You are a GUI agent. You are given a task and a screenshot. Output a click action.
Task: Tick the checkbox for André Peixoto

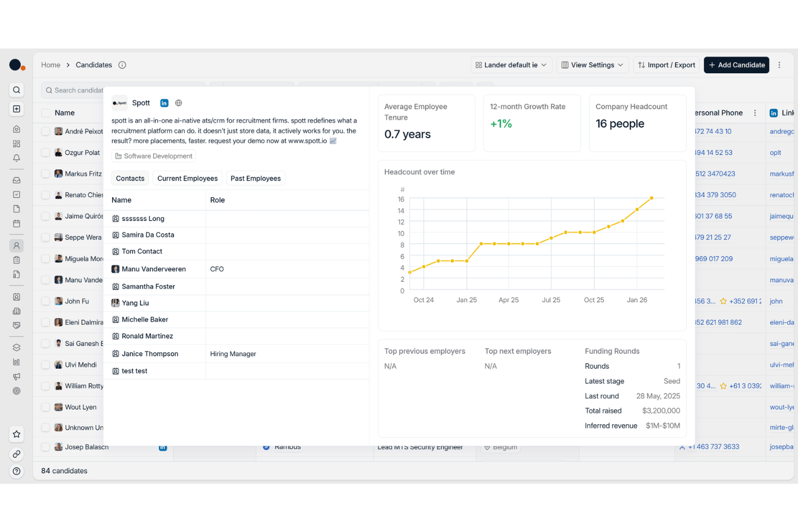[46, 132]
